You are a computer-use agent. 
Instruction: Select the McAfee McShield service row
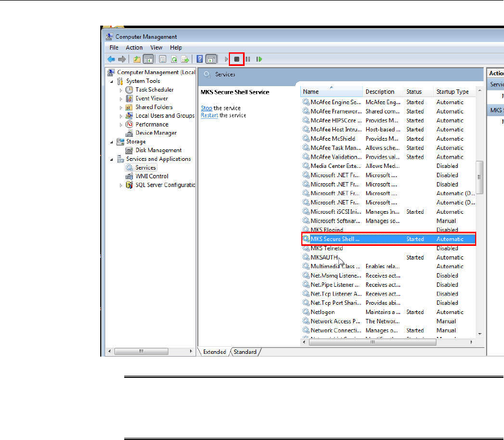pos(388,138)
